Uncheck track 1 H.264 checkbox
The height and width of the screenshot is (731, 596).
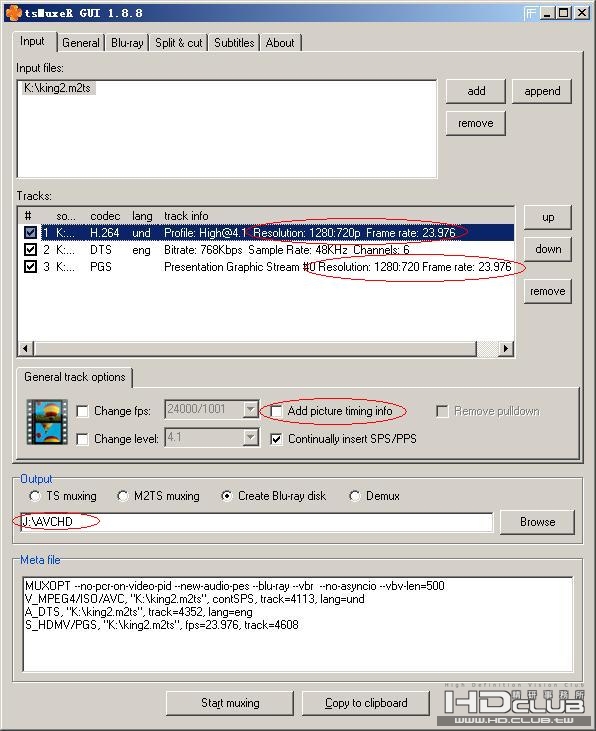click(30, 232)
